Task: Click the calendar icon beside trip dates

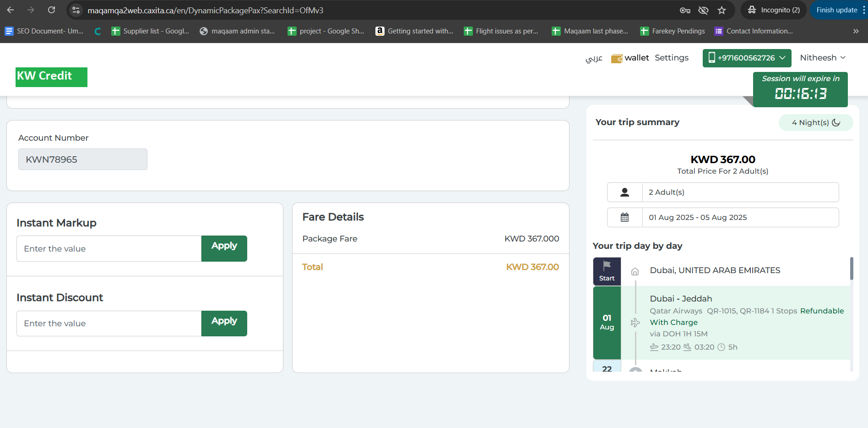Action: click(x=624, y=217)
